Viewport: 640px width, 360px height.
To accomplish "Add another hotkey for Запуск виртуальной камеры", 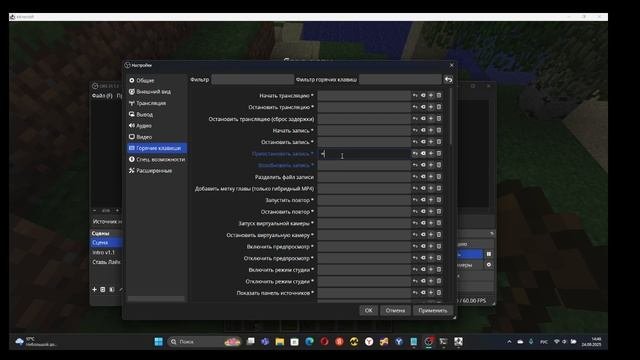I will [x=431, y=223].
